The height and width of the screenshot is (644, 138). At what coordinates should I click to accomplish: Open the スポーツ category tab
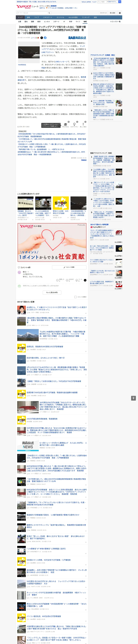[56, 21]
